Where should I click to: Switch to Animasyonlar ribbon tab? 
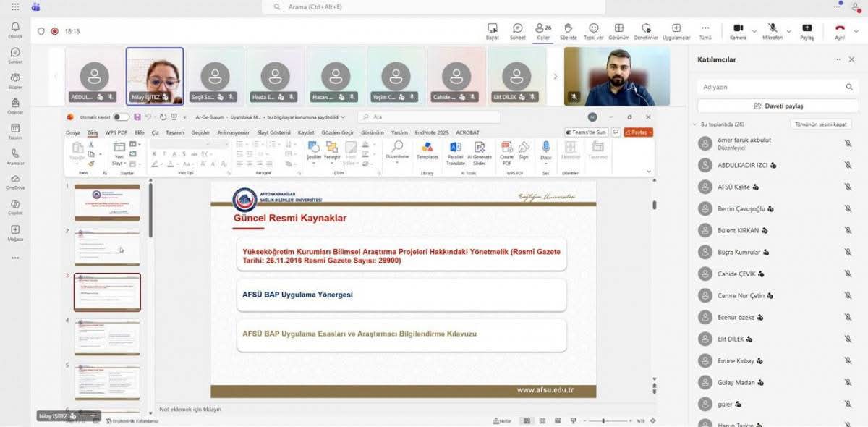234,132
